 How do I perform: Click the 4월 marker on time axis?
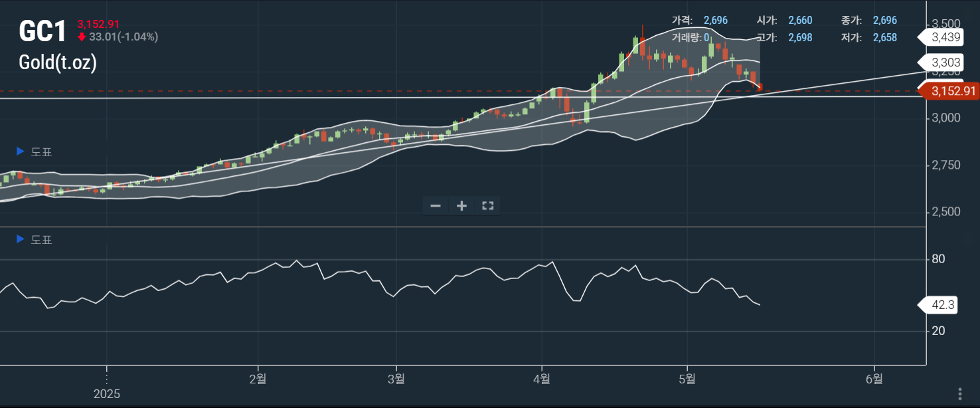(542, 379)
